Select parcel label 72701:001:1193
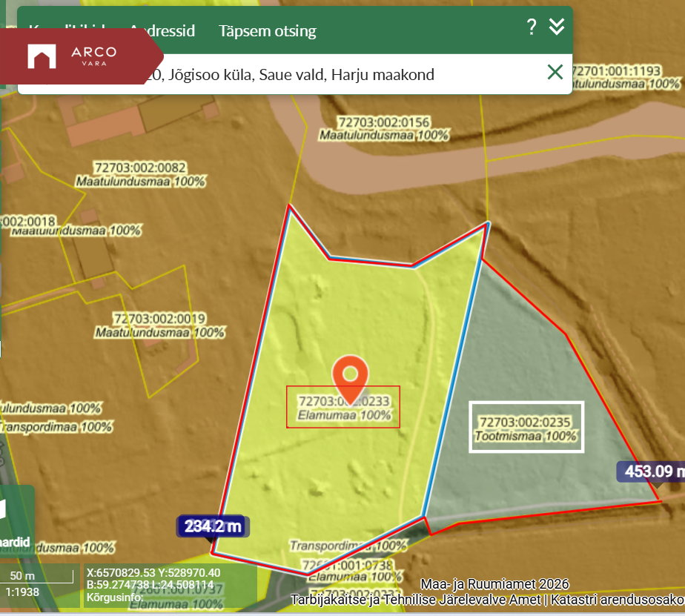This screenshot has height=616, width=685. pos(615,70)
